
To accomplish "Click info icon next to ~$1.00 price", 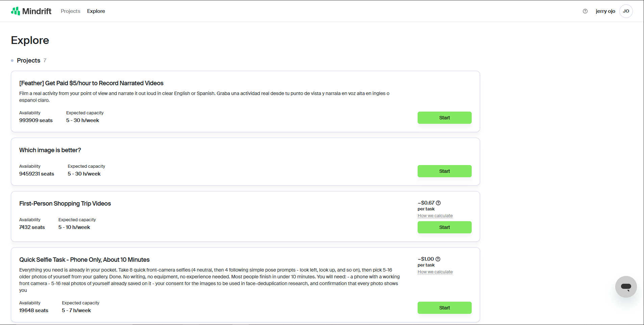I will point(438,259).
